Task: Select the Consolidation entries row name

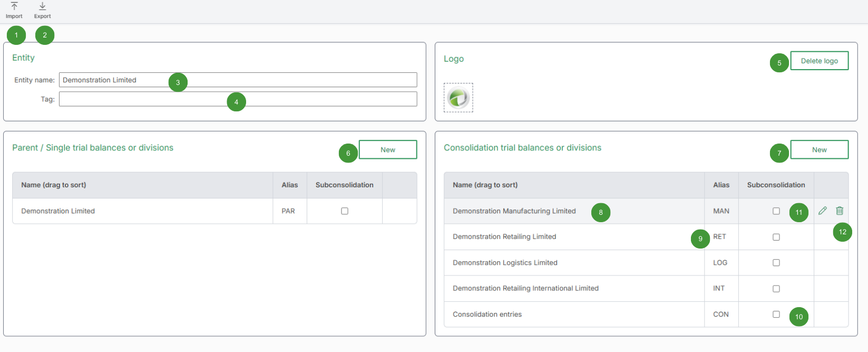Action: tap(487, 315)
